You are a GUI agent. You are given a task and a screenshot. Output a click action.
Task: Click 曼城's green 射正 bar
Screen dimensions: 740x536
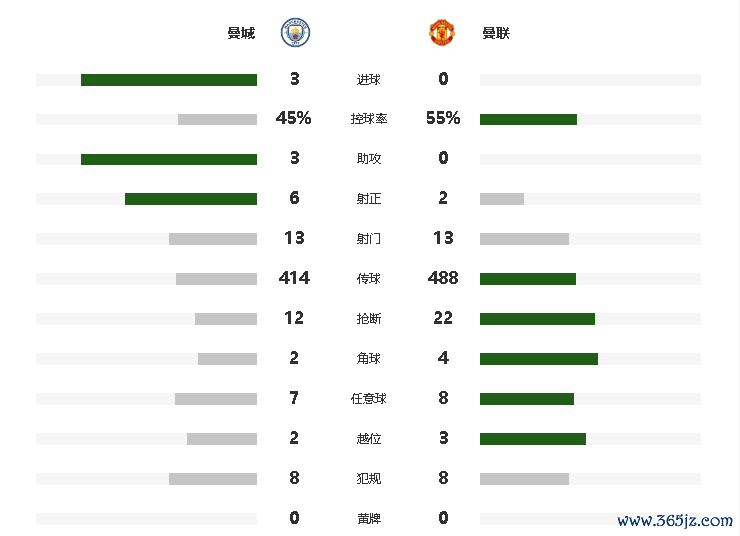pos(191,199)
